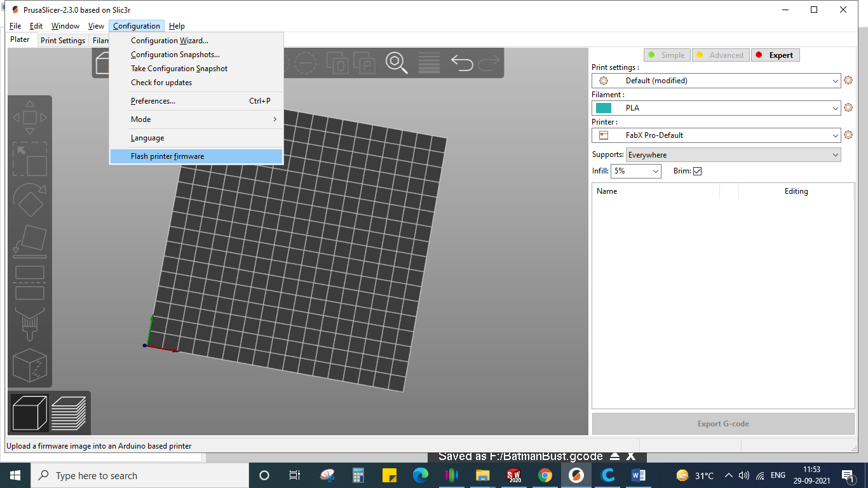868x488 pixels.
Task: Open Microsoft Edge from the taskbar
Action: coord(421,475)
